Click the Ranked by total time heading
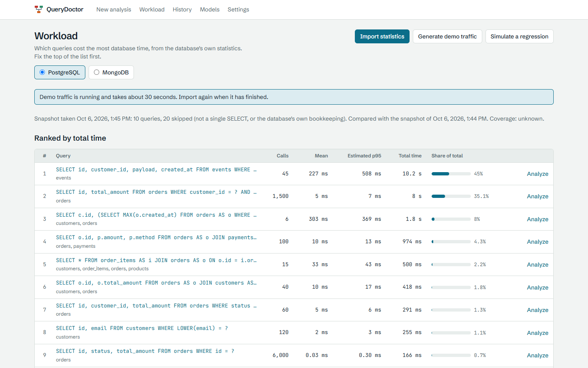588x368 pixels. 70,138
